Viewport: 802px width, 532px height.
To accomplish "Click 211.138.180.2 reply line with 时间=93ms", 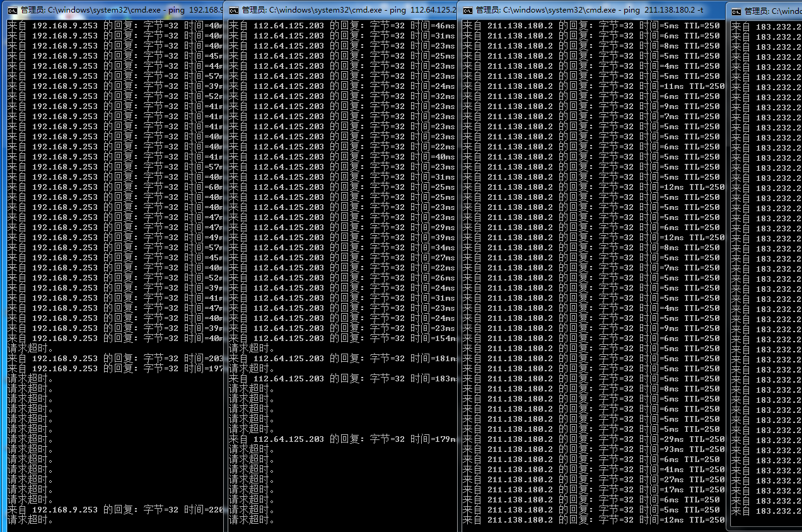I will pyautogui.click(x=593, y=449).
